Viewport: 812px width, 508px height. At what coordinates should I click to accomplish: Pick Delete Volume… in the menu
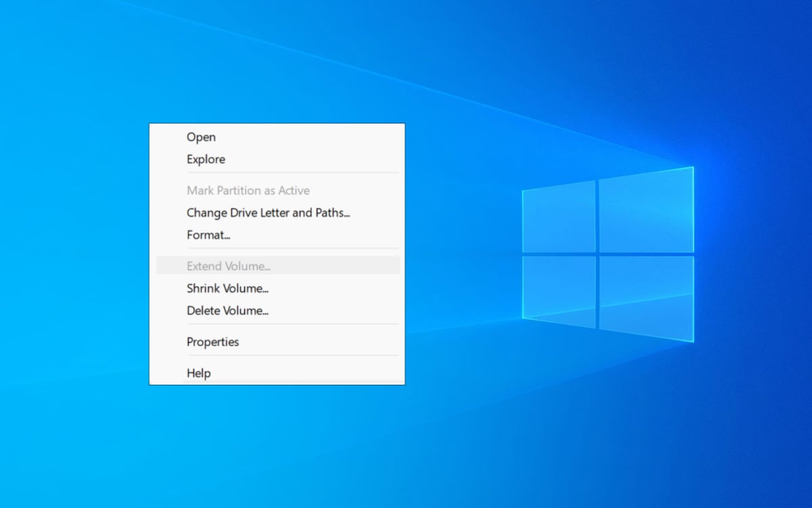(227, 311)
